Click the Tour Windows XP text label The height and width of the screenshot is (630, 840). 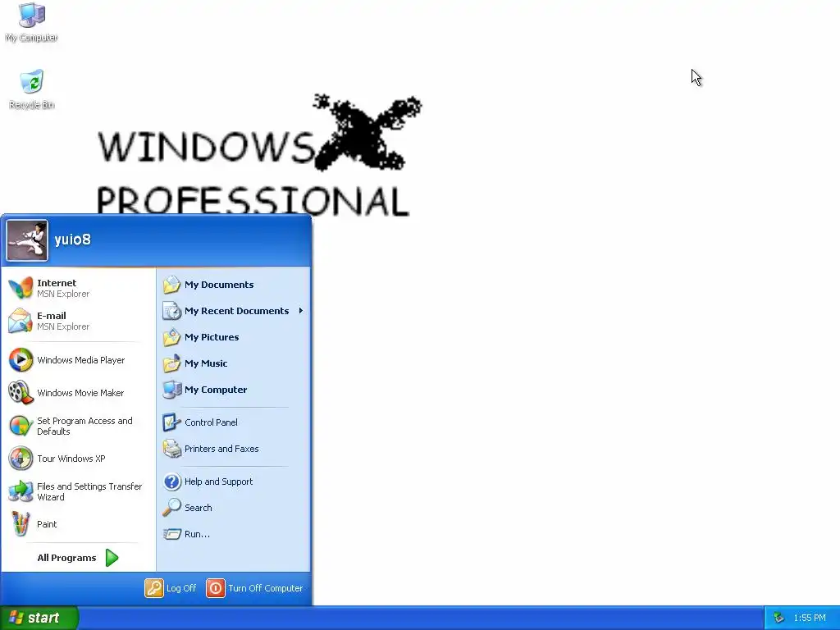coord(71,459)
